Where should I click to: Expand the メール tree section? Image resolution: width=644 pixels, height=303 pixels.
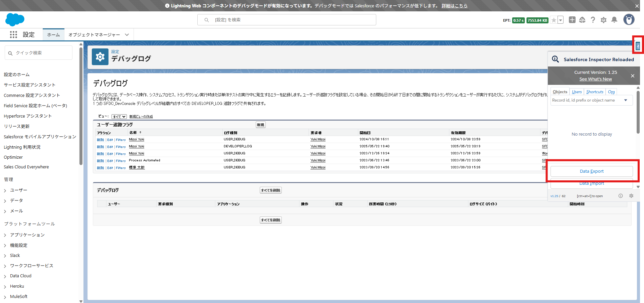tap(5, 211)
